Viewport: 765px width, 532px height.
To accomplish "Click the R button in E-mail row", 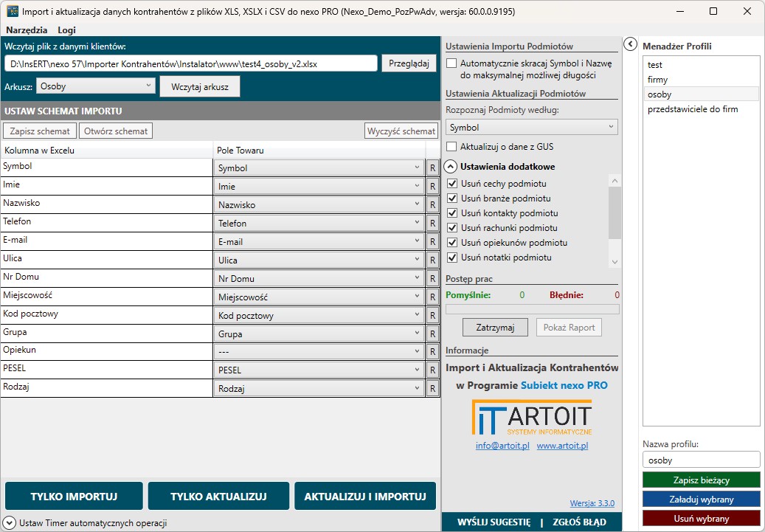I will (432, 241).
